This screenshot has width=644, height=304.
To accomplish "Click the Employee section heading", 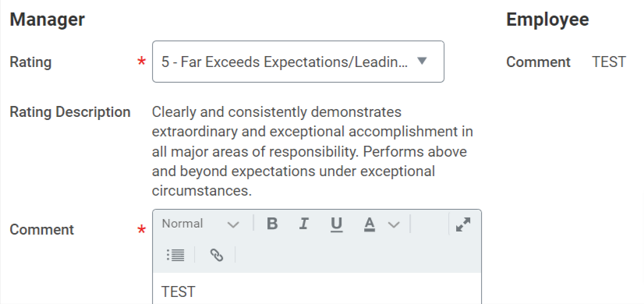I will click(547, 19).
